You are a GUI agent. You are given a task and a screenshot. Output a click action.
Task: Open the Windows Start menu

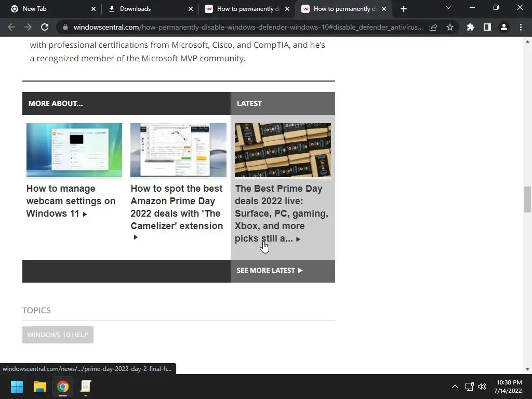(17, 387)
